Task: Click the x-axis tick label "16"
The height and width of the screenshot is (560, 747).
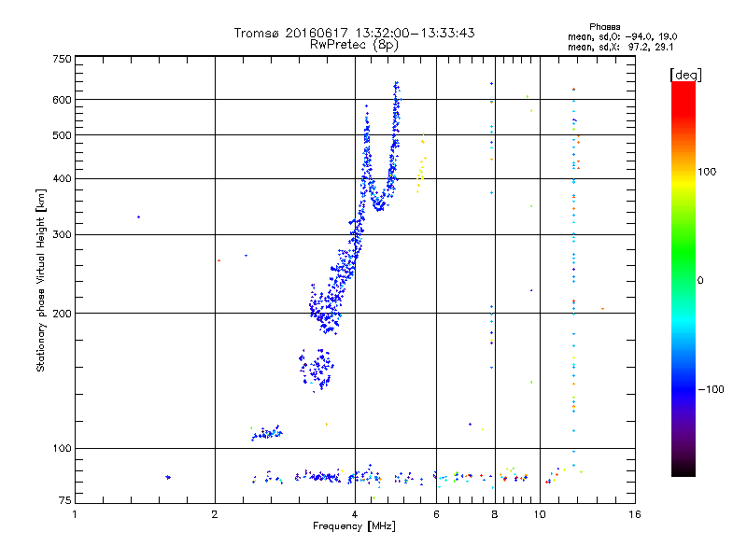Action: (x=635, y=514)
